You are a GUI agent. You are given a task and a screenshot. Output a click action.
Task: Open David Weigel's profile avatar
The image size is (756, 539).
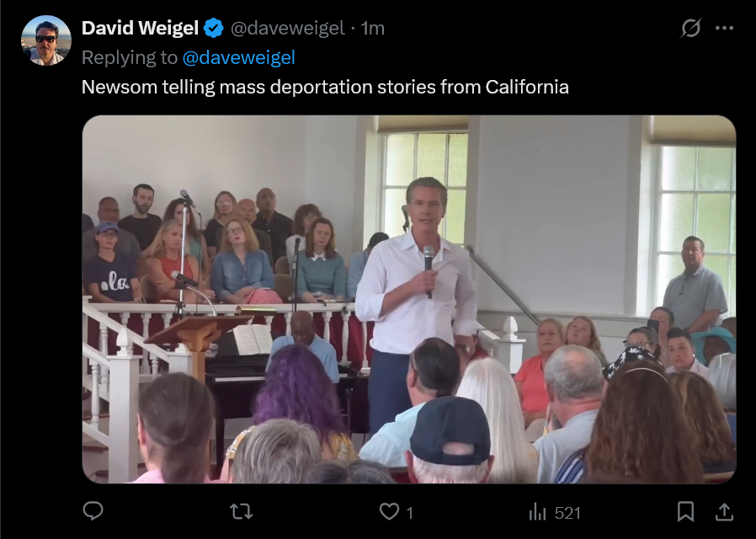(46, 40)
